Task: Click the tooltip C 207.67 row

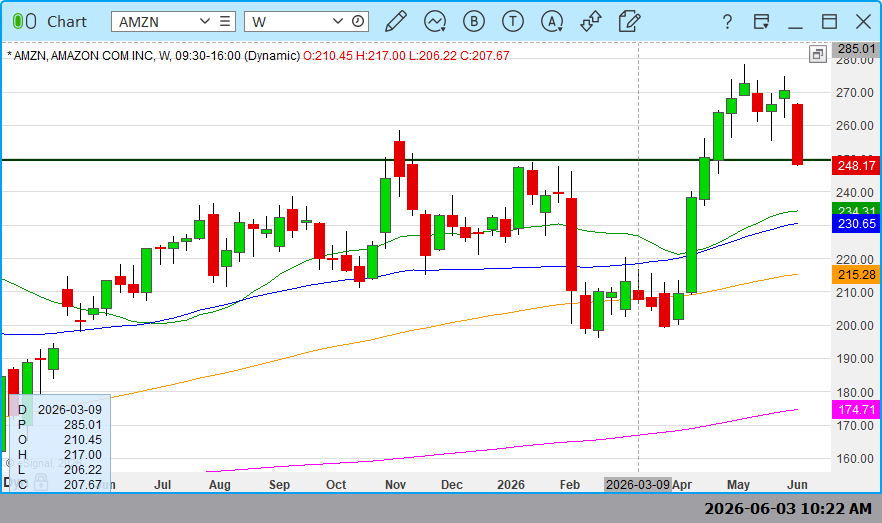Action: point(60,484)
